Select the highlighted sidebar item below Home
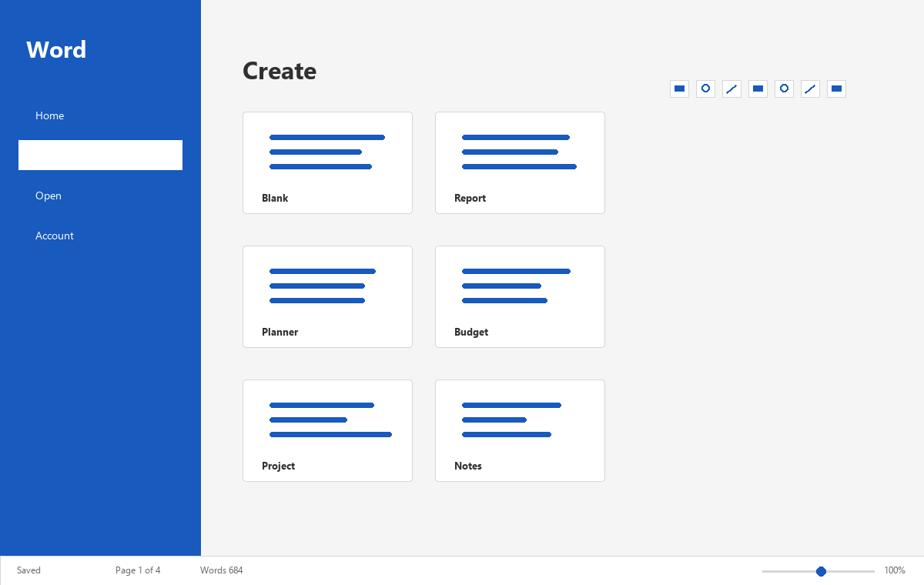The height and width of the screenshot is (585, 924). coord(100,155)
